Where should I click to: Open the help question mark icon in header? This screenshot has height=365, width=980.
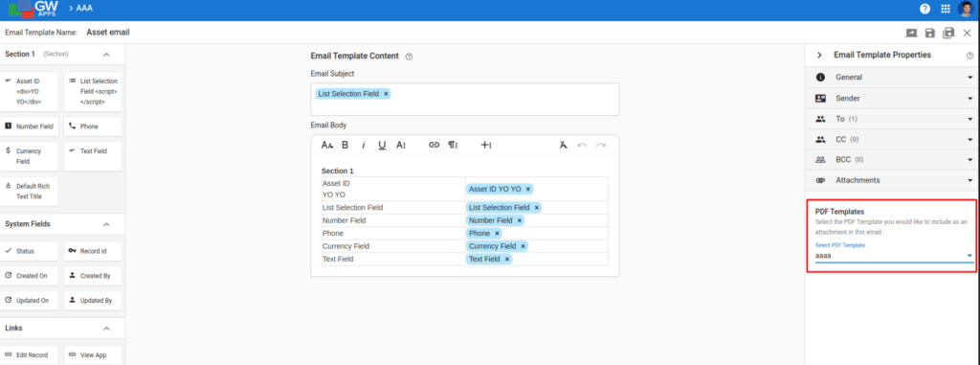pyautogui.click(x=925, y=9)
